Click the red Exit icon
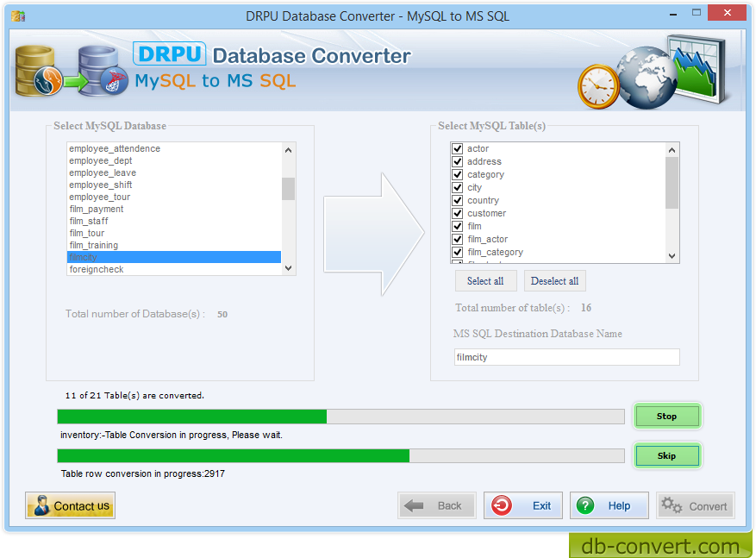Screen dimensions: 756x558 (x=502, y=505)
